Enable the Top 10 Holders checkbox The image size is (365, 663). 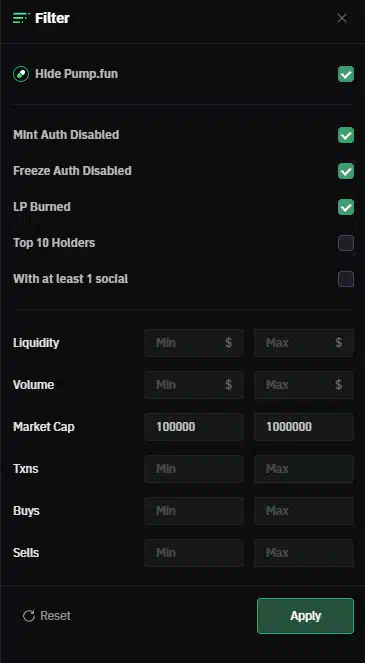coord(346,243)
